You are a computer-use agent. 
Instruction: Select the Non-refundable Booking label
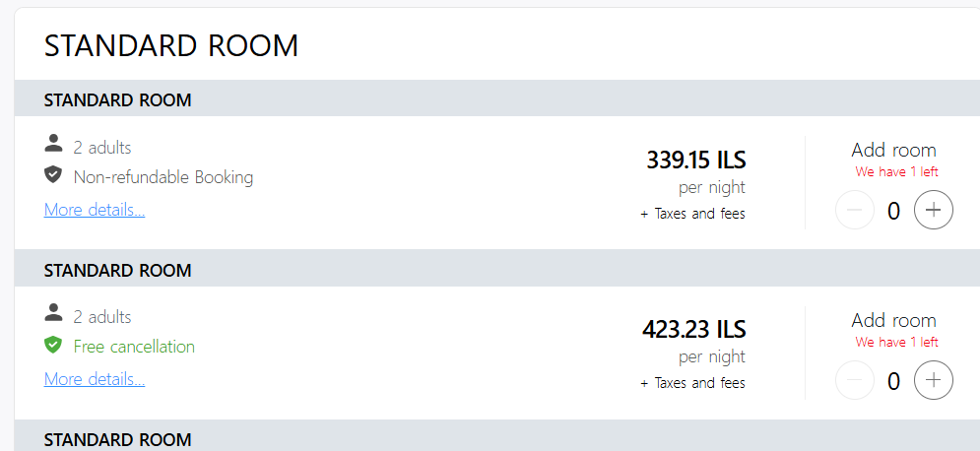163,177
